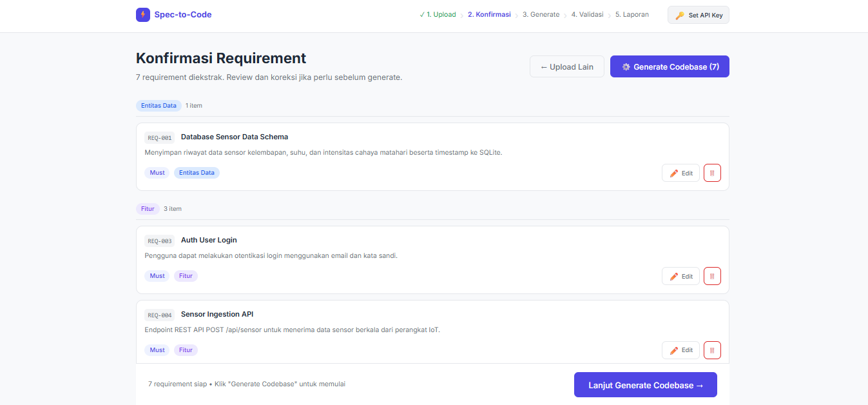Click the gear icon in Generate Codebase (7)
The width and height of the screenshot is (868, 405).
[626, 67]
